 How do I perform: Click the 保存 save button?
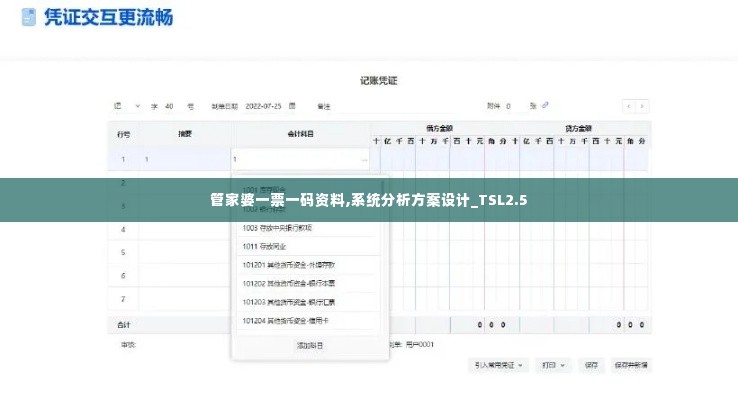click(591, 365)
